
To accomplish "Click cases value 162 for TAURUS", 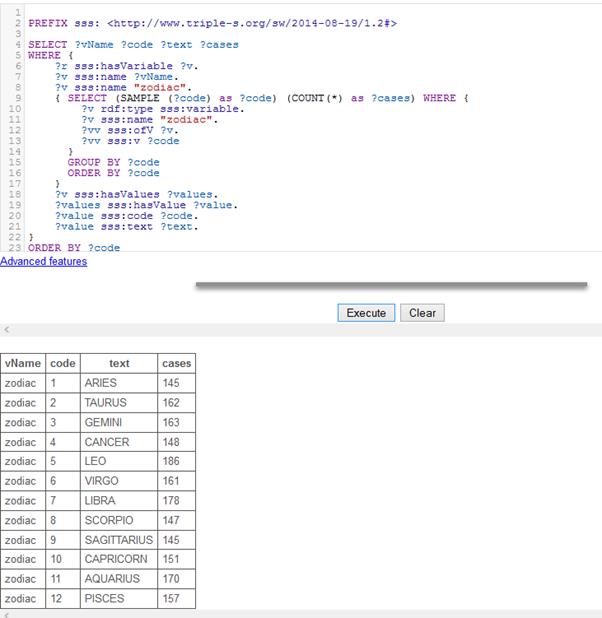I will [x=176, y=402].
